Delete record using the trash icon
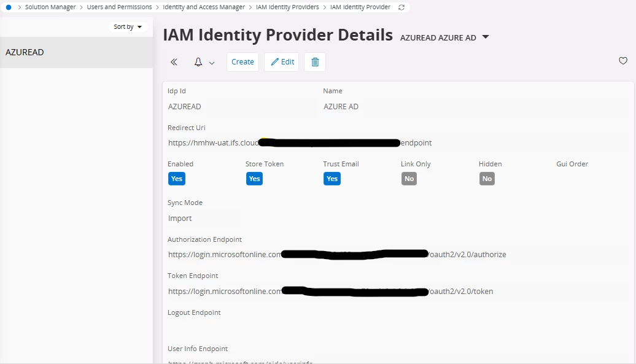This screenshot has height=364, width=636. [315, 62]
